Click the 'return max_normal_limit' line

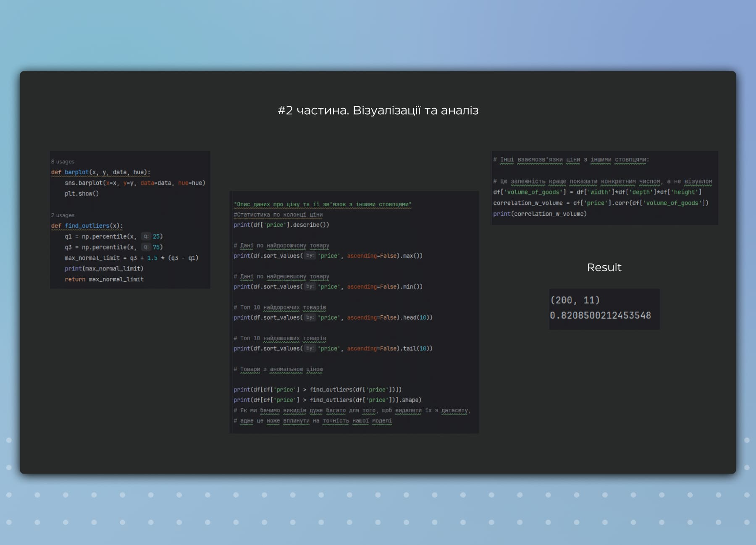(x=104, y=279)
